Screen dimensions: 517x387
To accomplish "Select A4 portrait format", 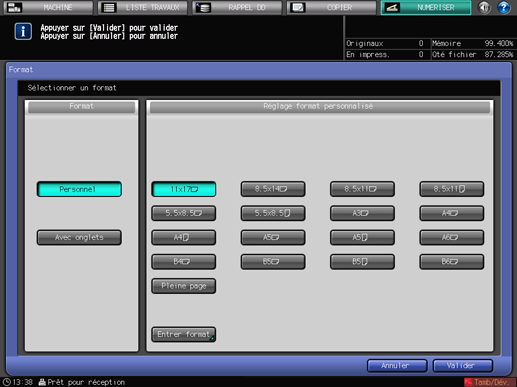I will click(x=184, y=237).
